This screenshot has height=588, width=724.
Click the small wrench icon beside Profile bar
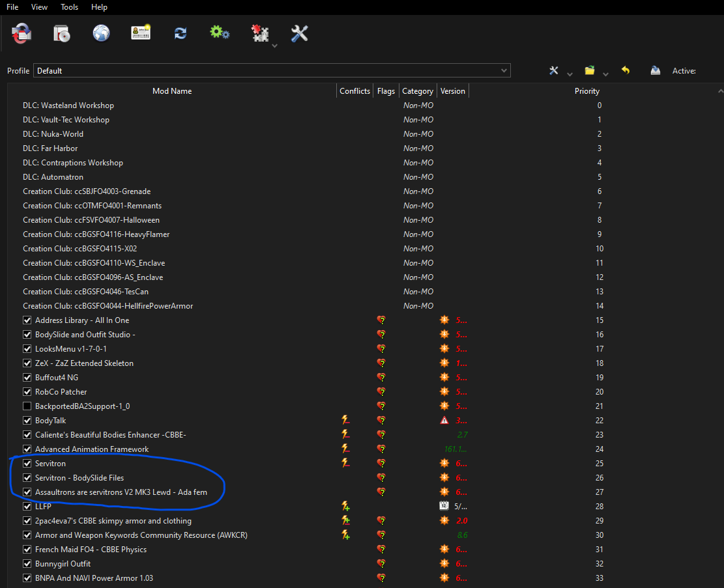click(554, 70)
